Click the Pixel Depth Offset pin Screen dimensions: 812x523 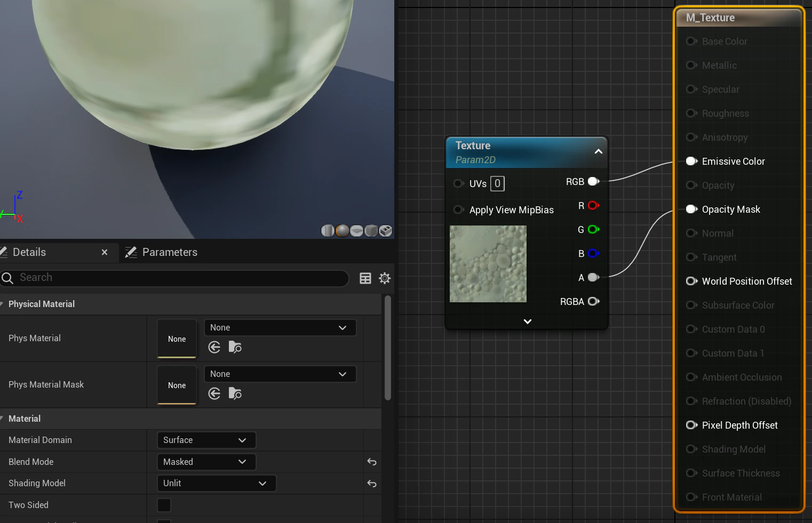point(692,425)
